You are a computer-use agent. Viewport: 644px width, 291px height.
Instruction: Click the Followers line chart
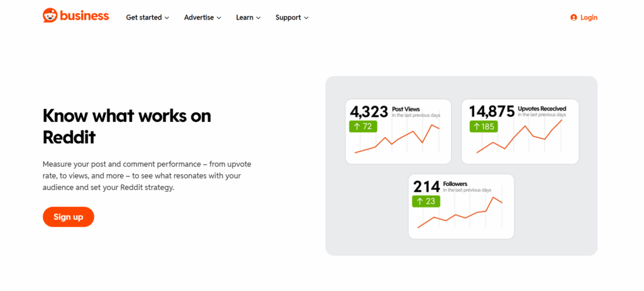click(460, 212)
